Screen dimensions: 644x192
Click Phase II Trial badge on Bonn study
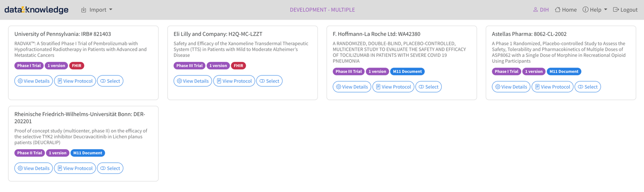pyautogui.click(x=29, y=153)
